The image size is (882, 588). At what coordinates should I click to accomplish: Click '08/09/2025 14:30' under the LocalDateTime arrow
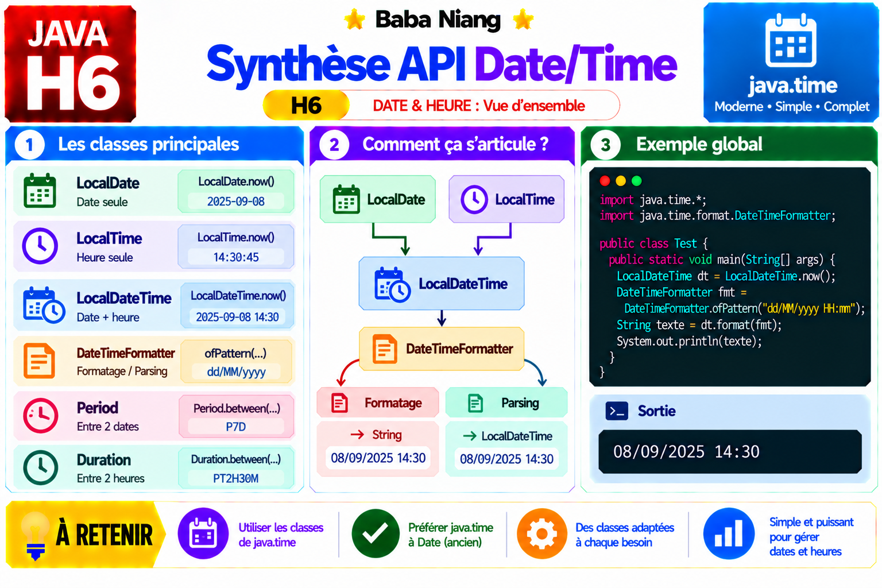click(x=506, y=459)
